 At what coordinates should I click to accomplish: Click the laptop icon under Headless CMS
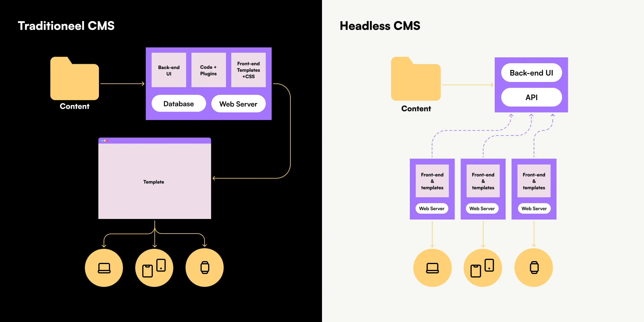(x=432, y=268)
